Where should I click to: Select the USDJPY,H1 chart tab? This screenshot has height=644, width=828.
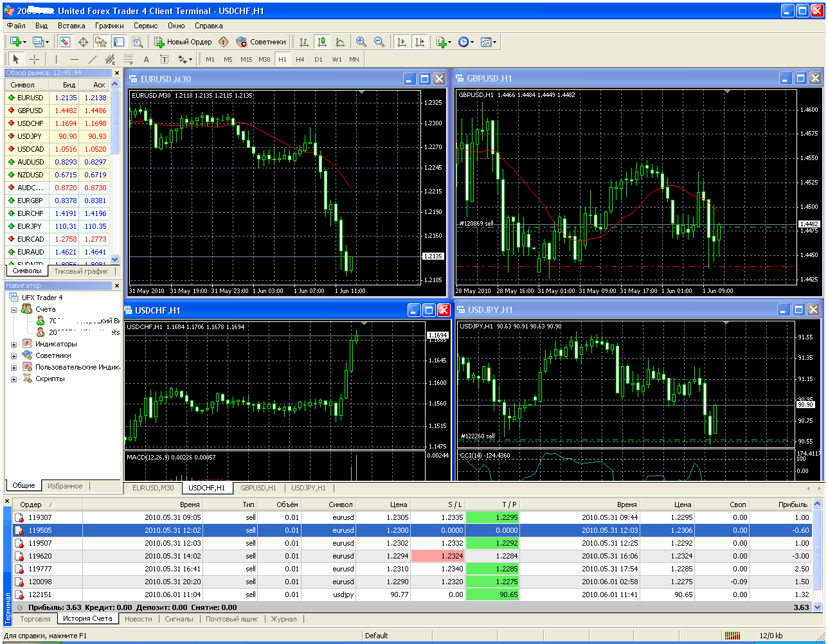(x=309, y=488)
